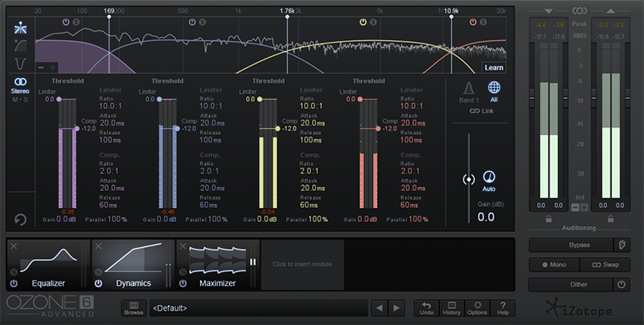Solo the purple band 1
This screenshot has height=325, width=644.
point(76,23)
